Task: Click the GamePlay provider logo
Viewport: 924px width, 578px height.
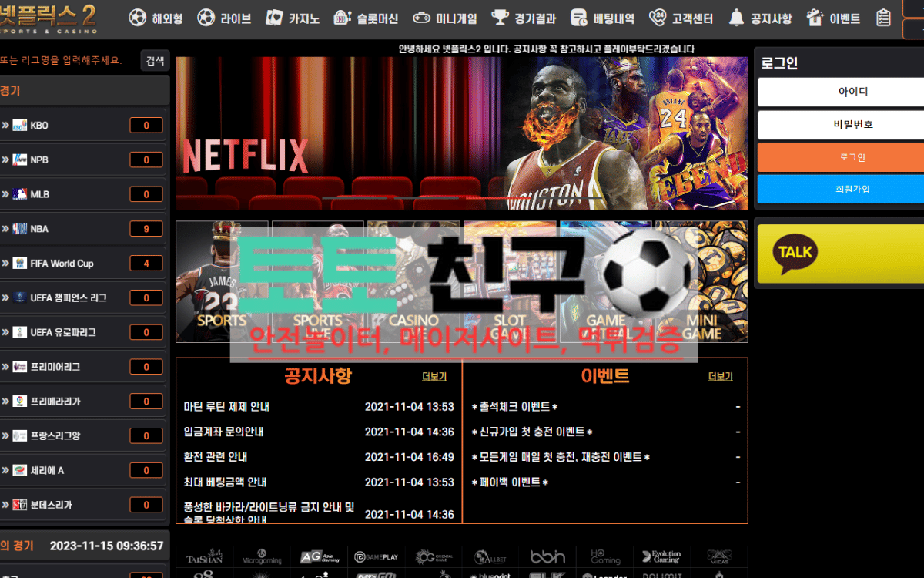Action: 376,556
